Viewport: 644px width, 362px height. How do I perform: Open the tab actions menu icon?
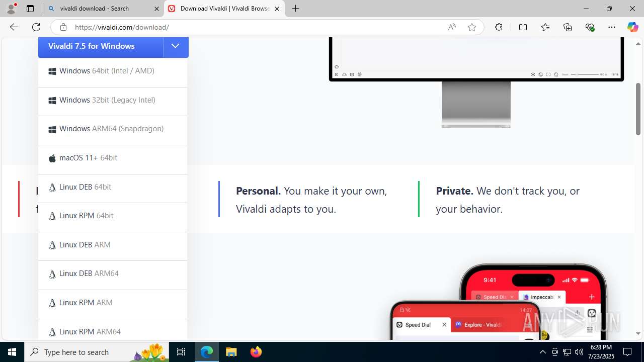(x=30, y=9)
